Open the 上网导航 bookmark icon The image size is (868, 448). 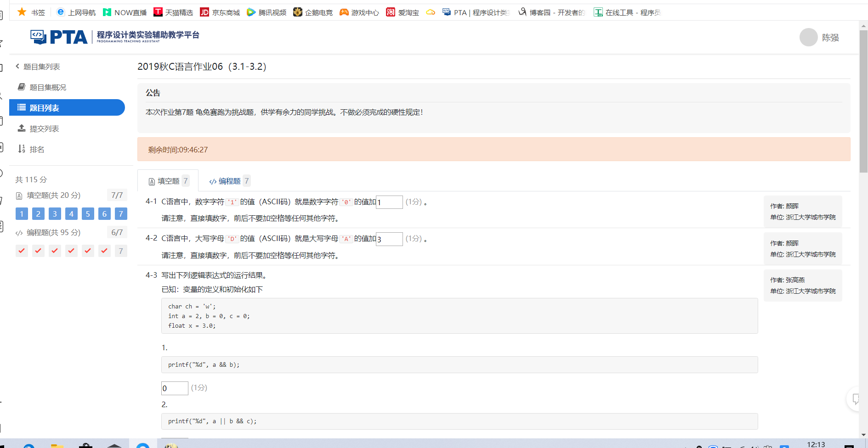(x=61, y=12)
